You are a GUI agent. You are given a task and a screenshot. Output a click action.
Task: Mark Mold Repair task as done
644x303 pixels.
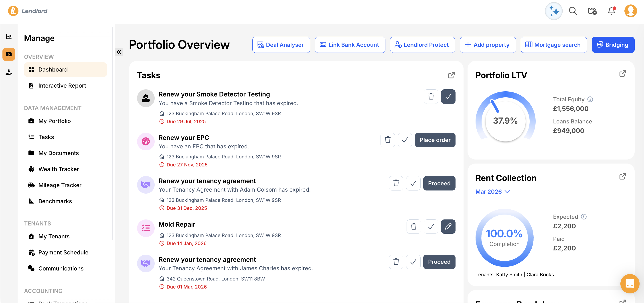(431, 227)
